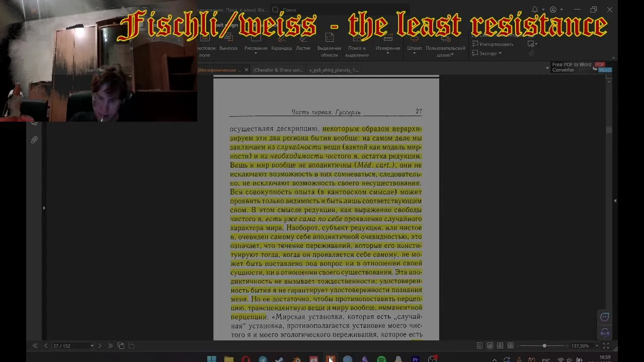Enable continuous facing view mode

coord(511,346)
